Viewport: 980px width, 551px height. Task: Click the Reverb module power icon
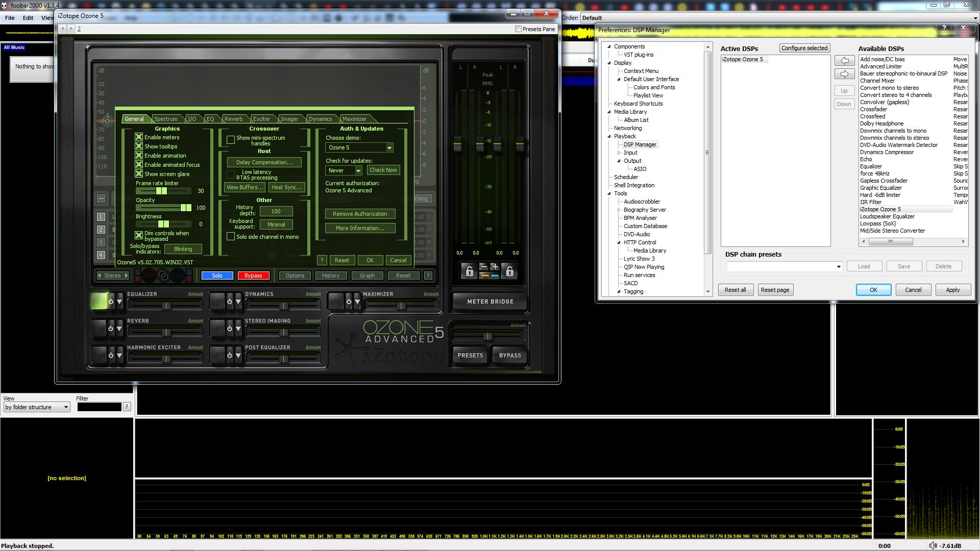(110, 329)
